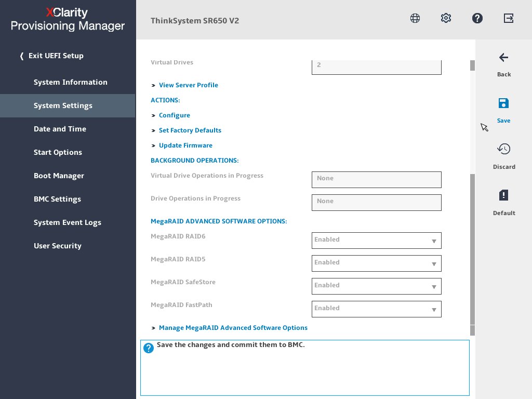Viewport: 532px width, 399px height.
Task: Click the Virtual Drive Operations in Progress label
Action: [207, 176]
